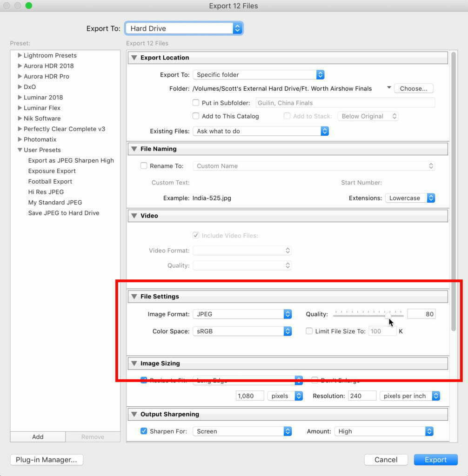Enable the Put in Subfolder checkbox
Image resolution: width=468 pixels, height=476 pixels.
pos(196,103)
